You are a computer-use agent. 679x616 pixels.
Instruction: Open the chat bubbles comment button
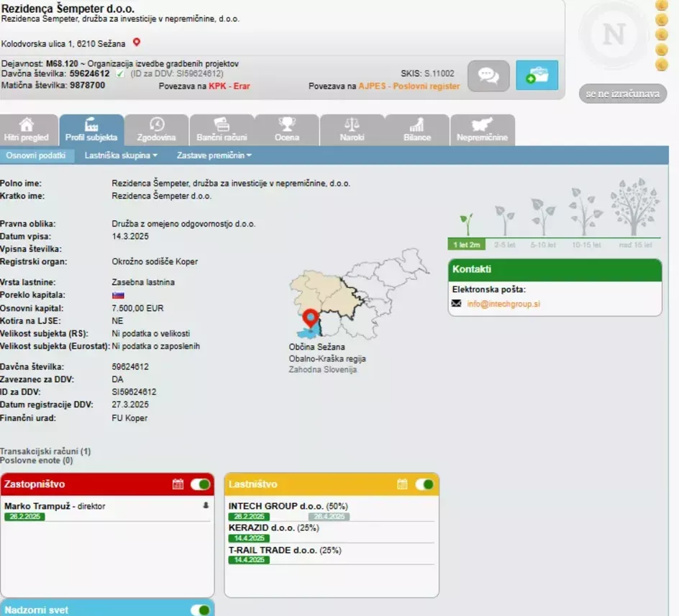click(x=488, y=76)
